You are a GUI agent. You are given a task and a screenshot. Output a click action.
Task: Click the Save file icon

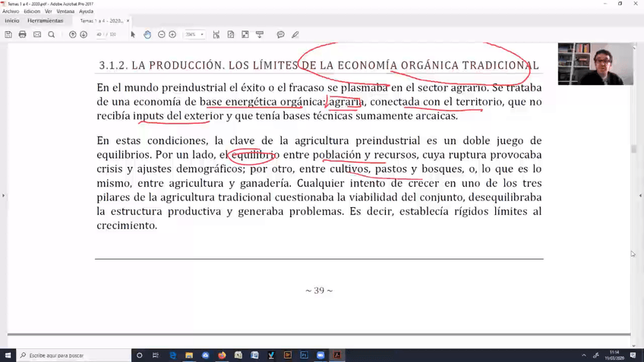click(x=8, y=34)
